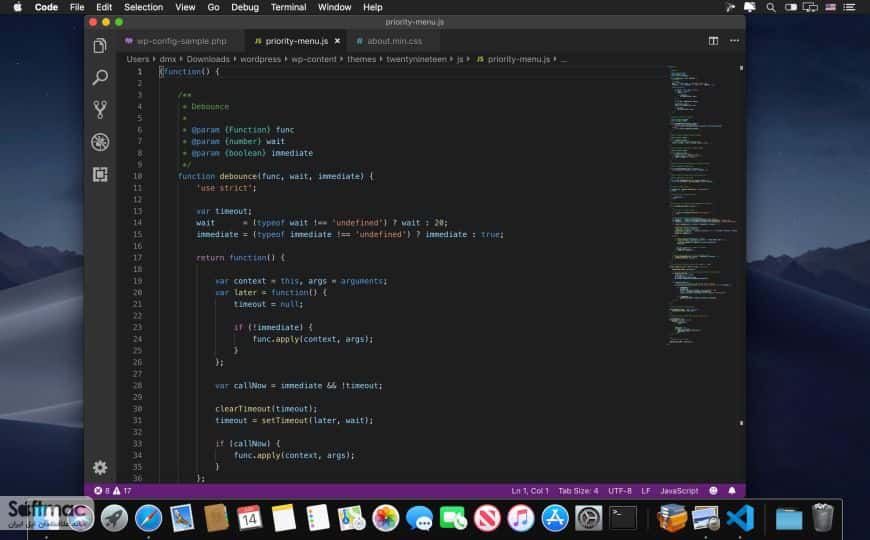Click the minimap code overview
Screen dimensions: 870x540
click(x=702, y=205)
